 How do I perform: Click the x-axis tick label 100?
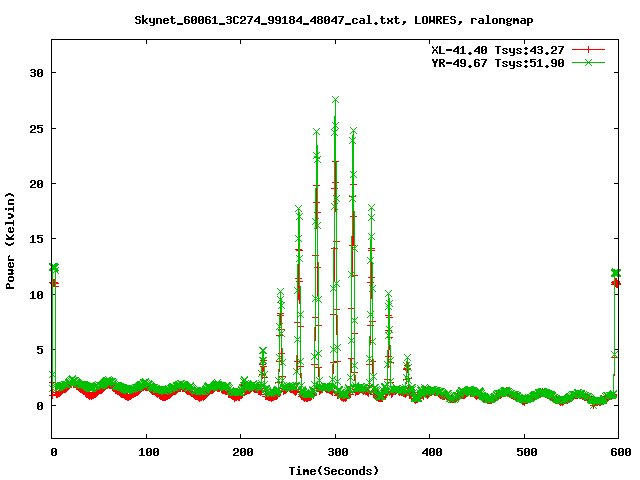coord(149,452)
